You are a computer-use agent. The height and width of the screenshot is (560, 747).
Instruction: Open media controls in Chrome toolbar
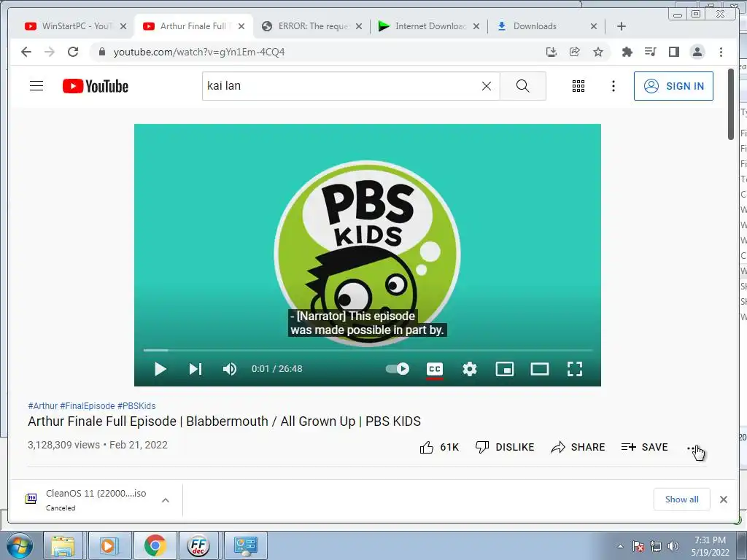click(650, 52)
